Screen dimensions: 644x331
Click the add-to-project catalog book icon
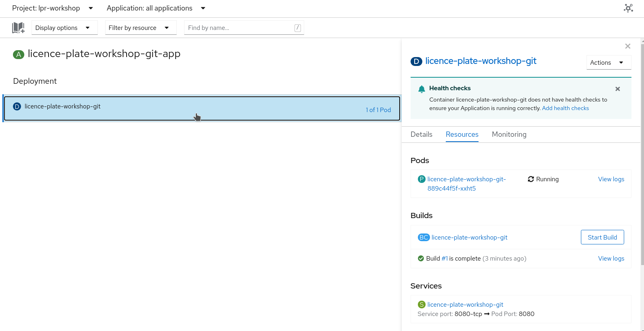click(18, 28)
